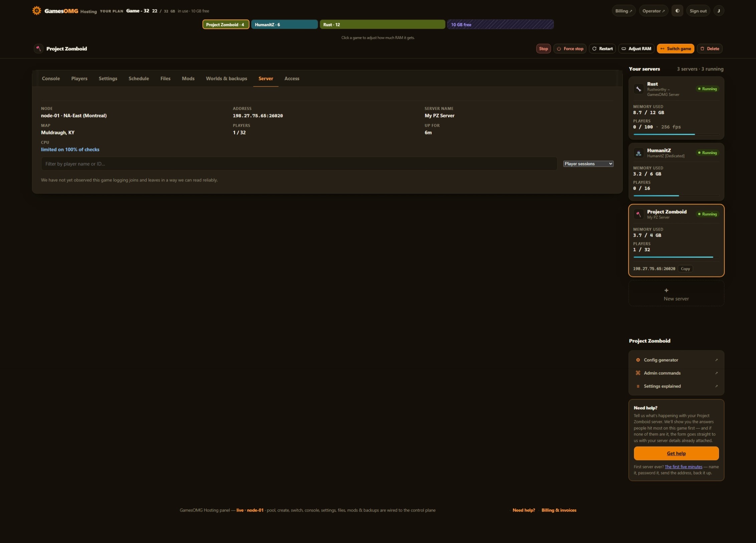Copy the server address in Project Zomboid card

coord(685,269)
